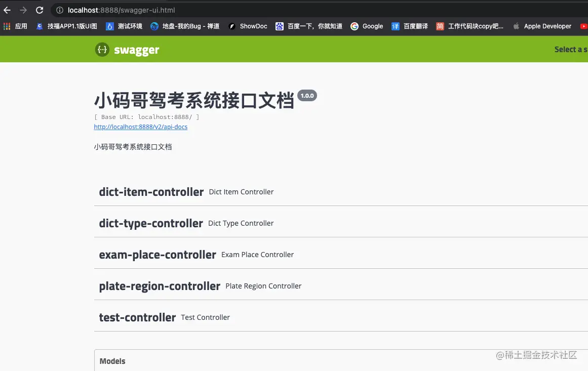The image size is (588, 371).
Task: Click the red bookmark icon at far right
Action: (584, 26)
